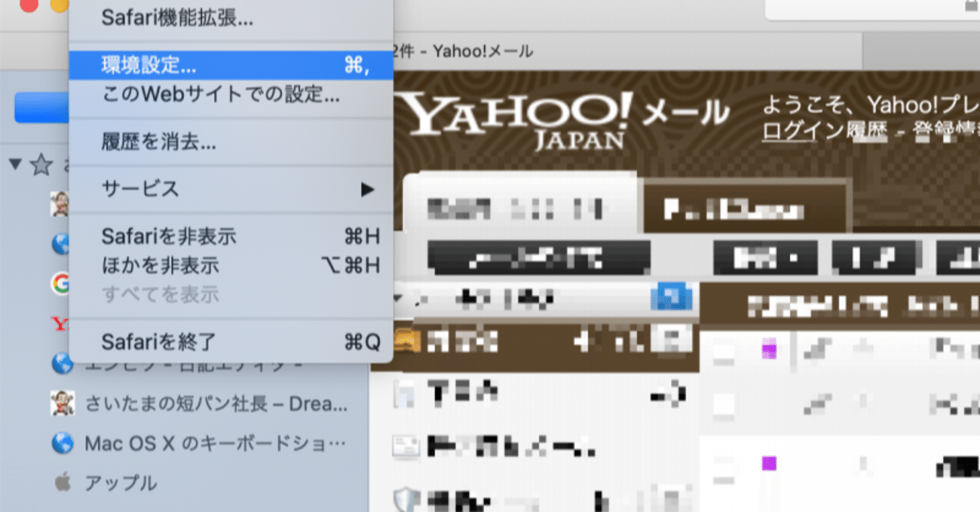
Task: Open the red Yahoo Y favicon bookmark
Action: click(x=60, y=324)
